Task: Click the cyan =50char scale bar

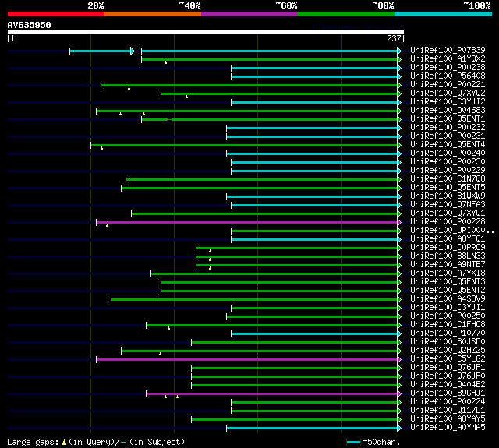Action: tap(353, 442)
